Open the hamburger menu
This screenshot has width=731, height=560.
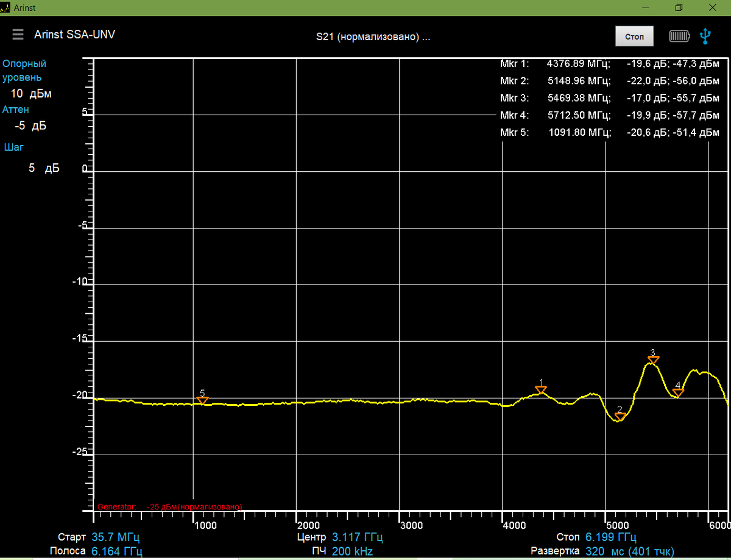tap(18, 35)
